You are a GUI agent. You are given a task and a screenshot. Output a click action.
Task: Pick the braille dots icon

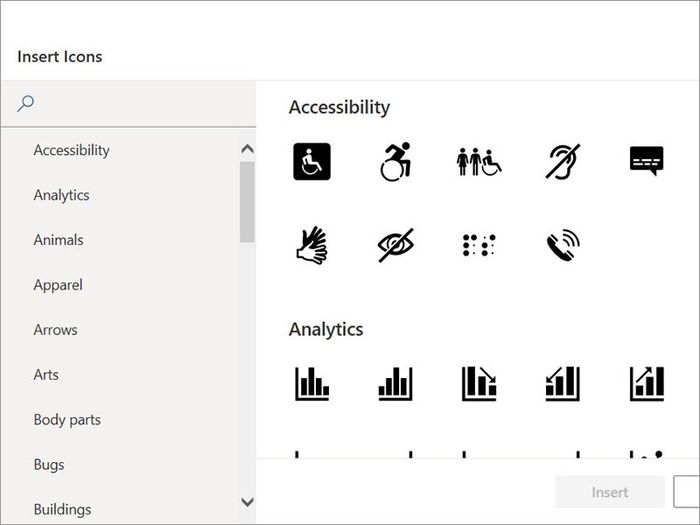479,245
